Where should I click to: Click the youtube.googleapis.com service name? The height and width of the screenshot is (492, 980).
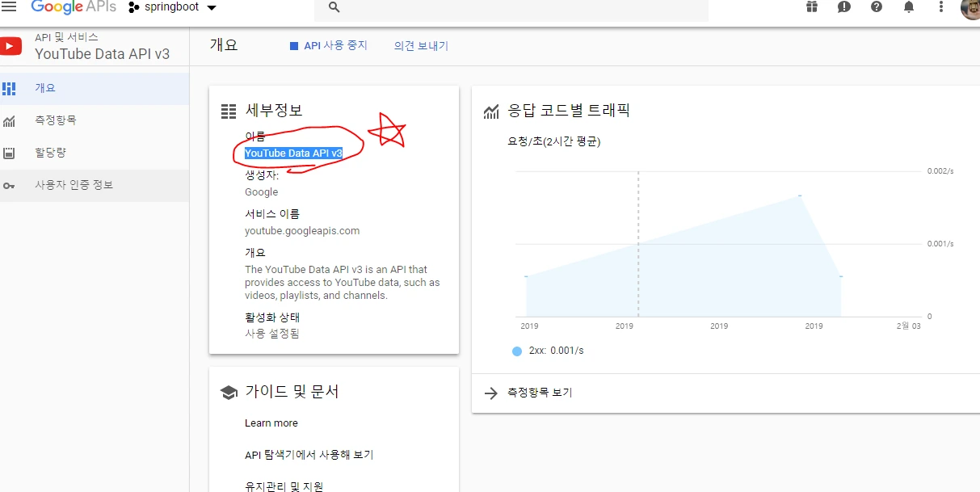pyautogui.click(x=302, y=231)
